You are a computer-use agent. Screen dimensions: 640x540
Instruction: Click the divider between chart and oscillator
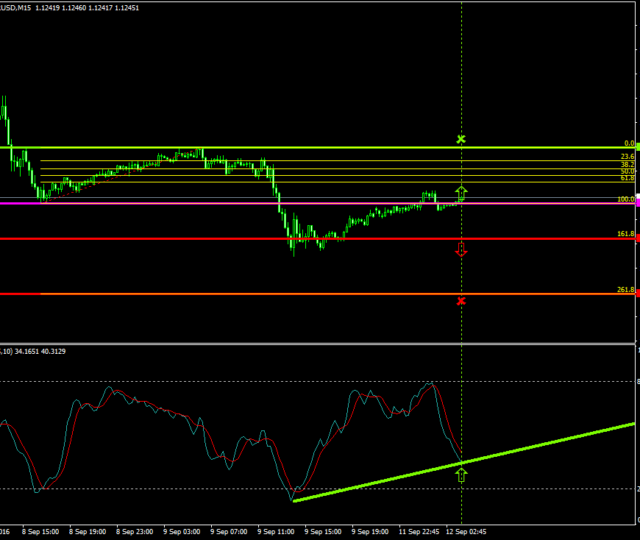point(320,343)
